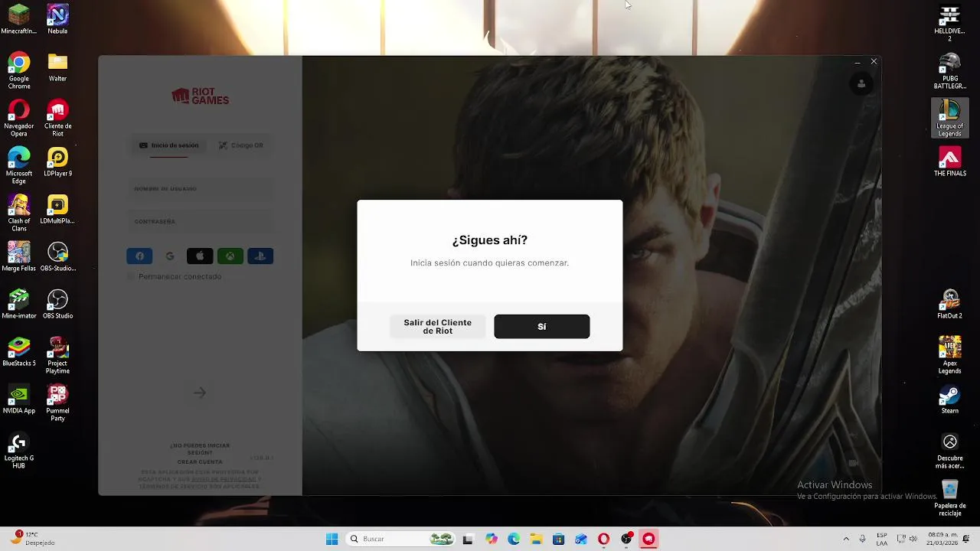Select the Logitech G HUB desktop shortcut
This screenshot has width=980, height=551.
click(x=19, y=451)
